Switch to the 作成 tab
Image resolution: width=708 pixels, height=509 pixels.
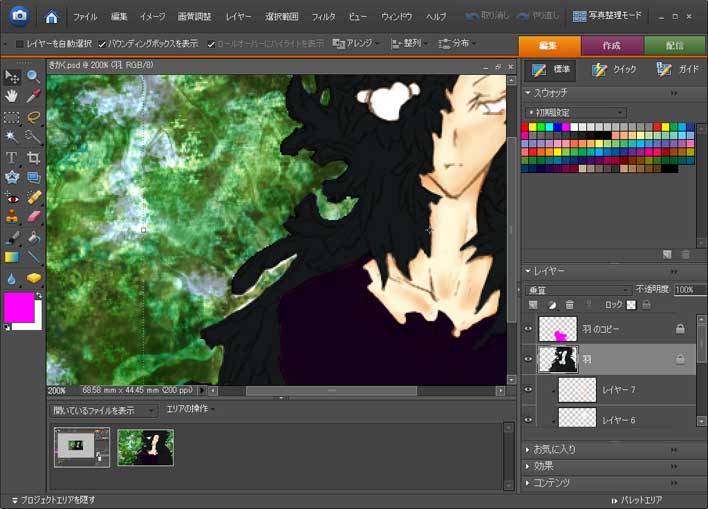coord(612,46)
